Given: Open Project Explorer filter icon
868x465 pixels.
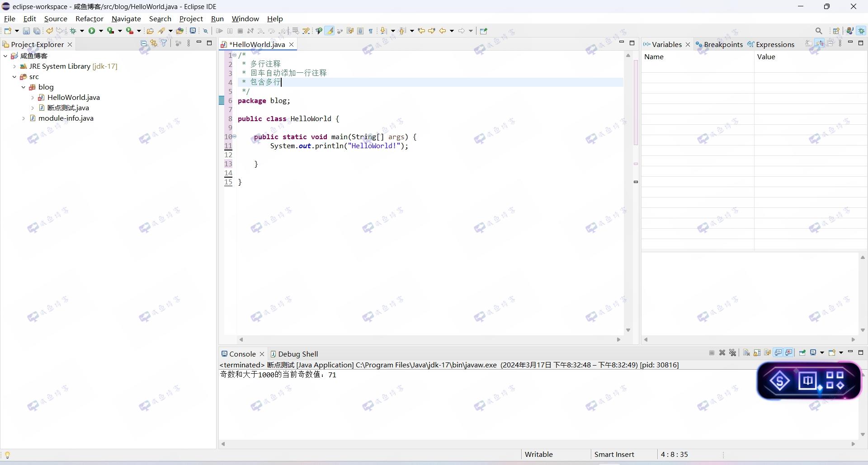Looking at the screenshot, I should 164,43.
